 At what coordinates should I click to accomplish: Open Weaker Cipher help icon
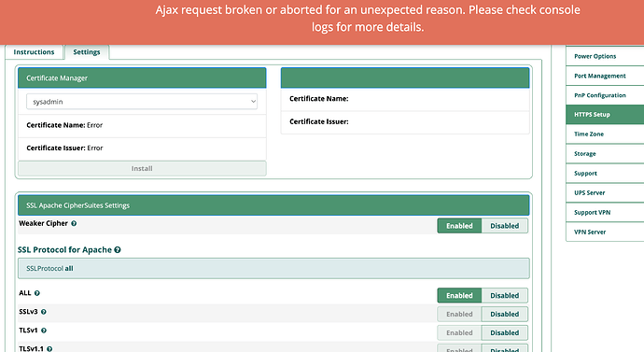(74, 223)
